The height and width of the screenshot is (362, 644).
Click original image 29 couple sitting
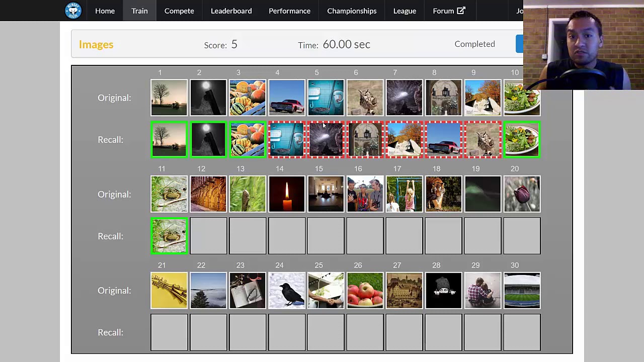[483, 290]
